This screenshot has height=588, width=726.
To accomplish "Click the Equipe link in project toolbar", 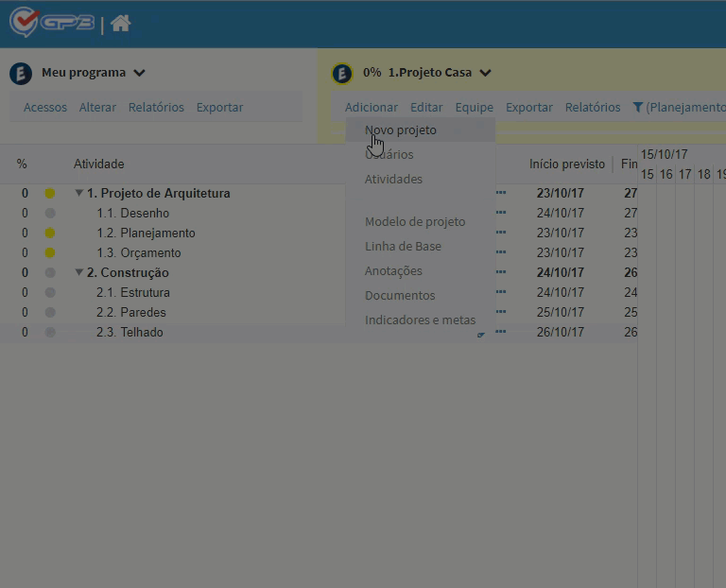I will pos(475,108).
